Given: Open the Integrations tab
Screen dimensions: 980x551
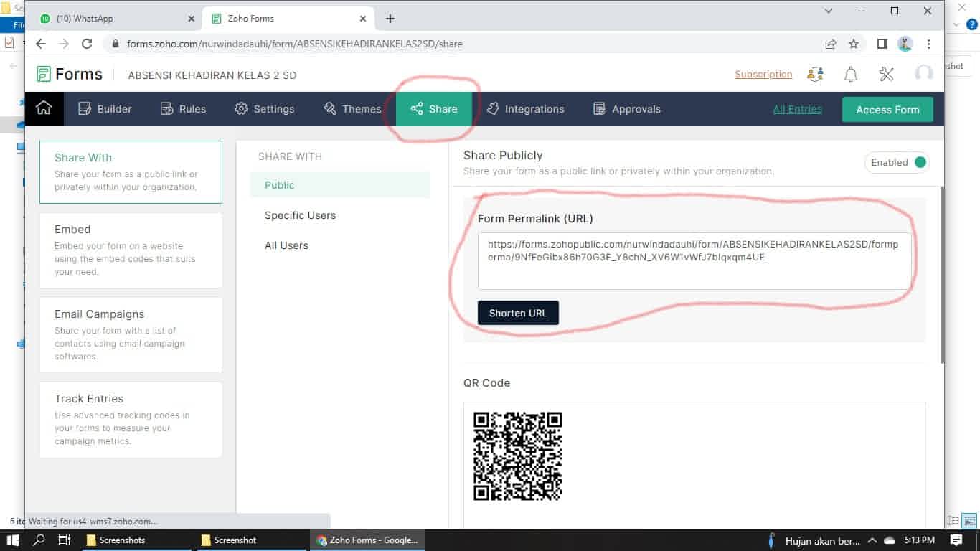Looking at the screenshot, I should click(x=525, y=109).
